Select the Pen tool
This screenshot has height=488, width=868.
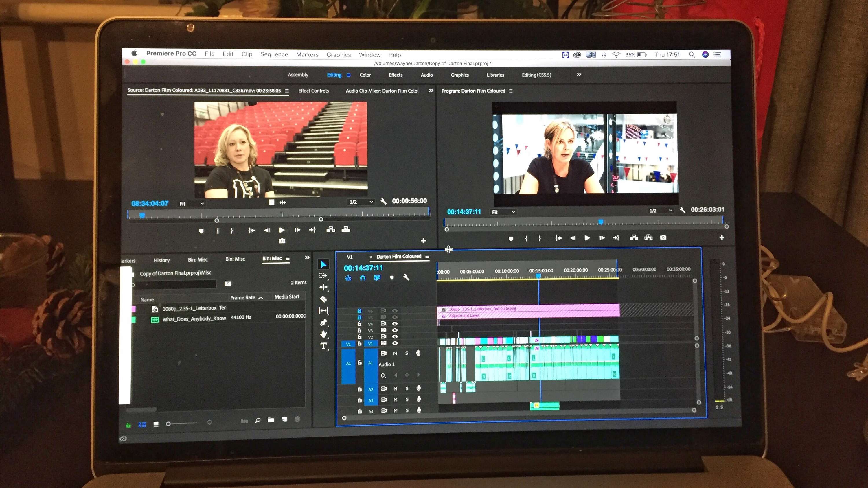(323, 323)
